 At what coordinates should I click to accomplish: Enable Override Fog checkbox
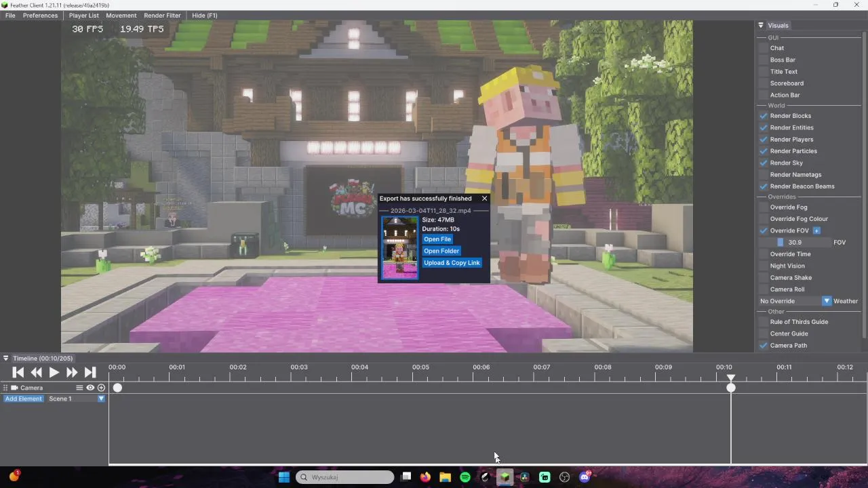point(764,207)
